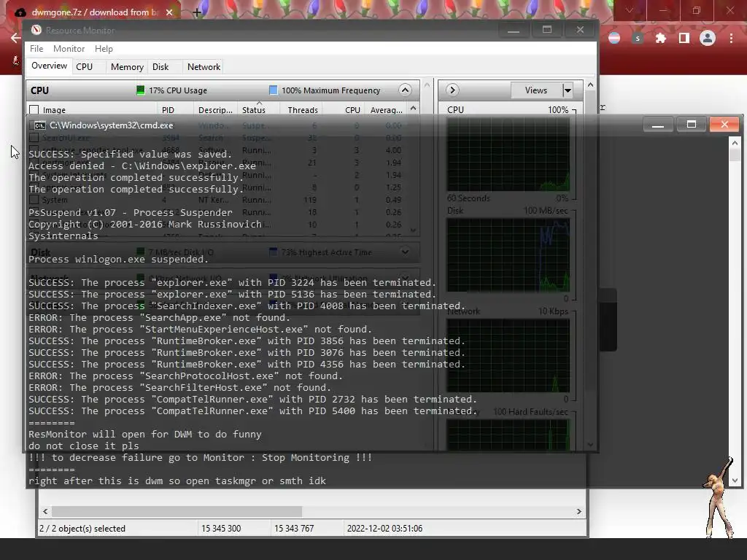
Task: Collapse the CPU section chevron
Action: pyautogui.click(x=404, y=90)
